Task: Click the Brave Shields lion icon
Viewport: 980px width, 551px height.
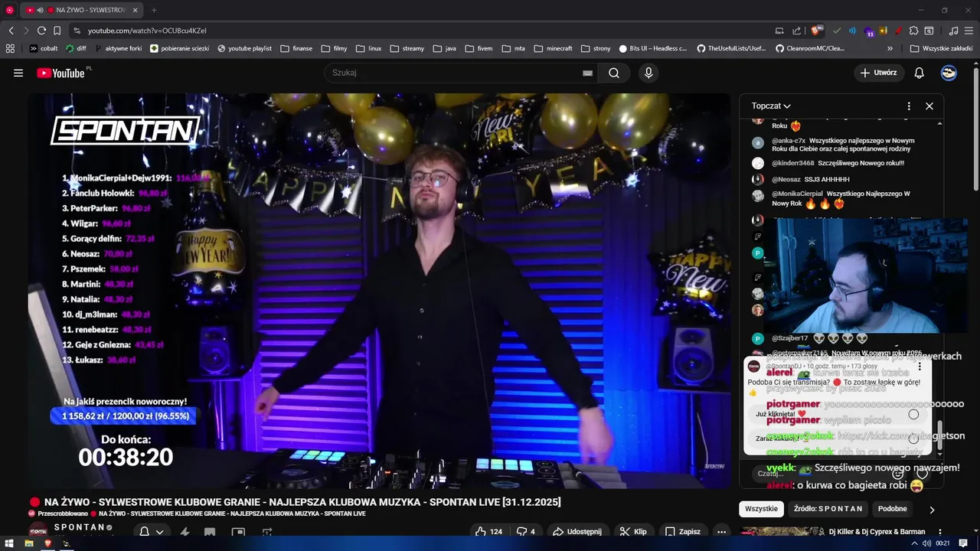Action: (816, 31)
